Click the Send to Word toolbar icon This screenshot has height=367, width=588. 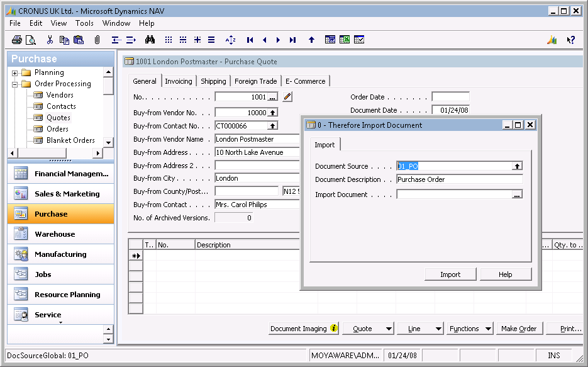click(x=330, y=40)
